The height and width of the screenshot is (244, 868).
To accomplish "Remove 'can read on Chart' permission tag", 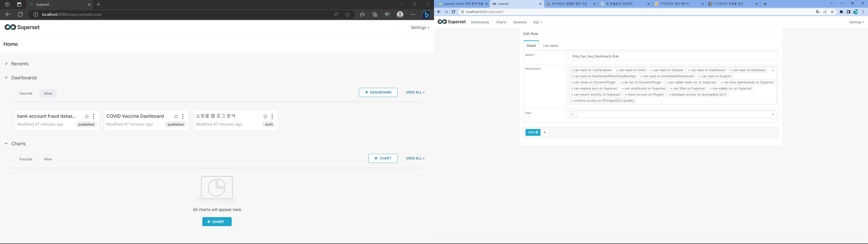I will click(x=617, y=70).
